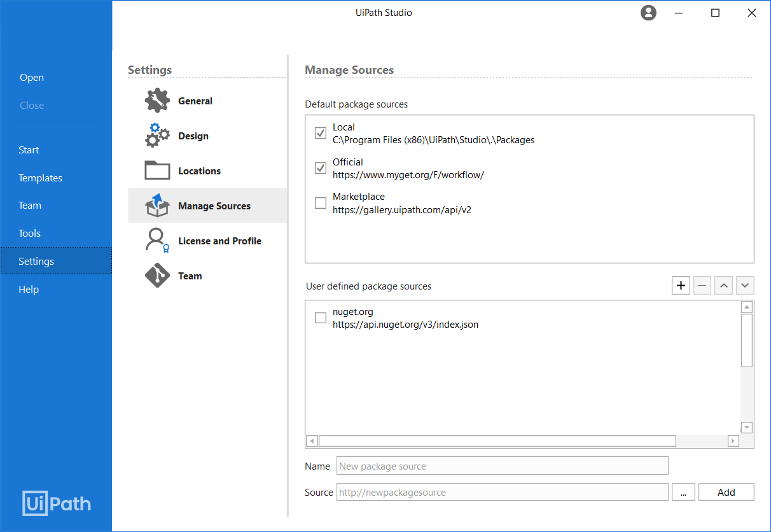Select Team in the blue sidebar
Image resolution: width=771 pixels, height=532 pixels.
pyautogui.click(x=30, y=206)
